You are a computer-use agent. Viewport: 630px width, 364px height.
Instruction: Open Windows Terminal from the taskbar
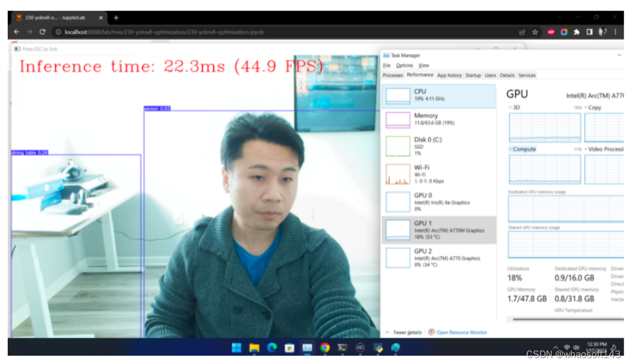(x=343, y=347)
